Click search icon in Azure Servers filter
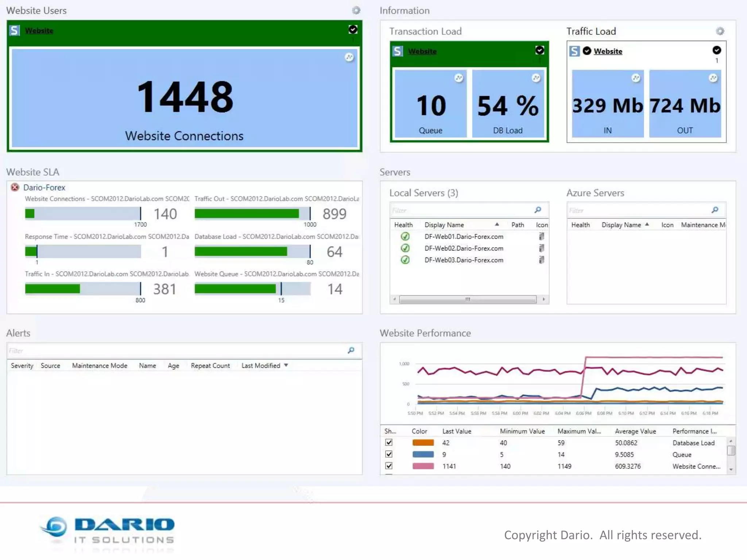Screen dimensions: 747x560 pos(715,210)
